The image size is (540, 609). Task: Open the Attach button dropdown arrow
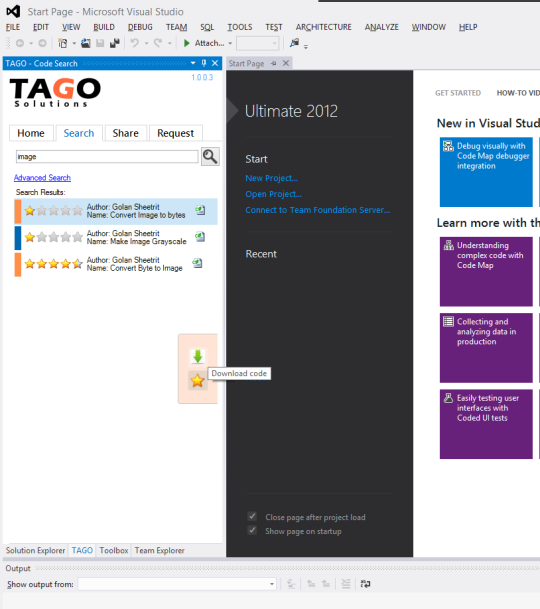(x=230, y=43)
